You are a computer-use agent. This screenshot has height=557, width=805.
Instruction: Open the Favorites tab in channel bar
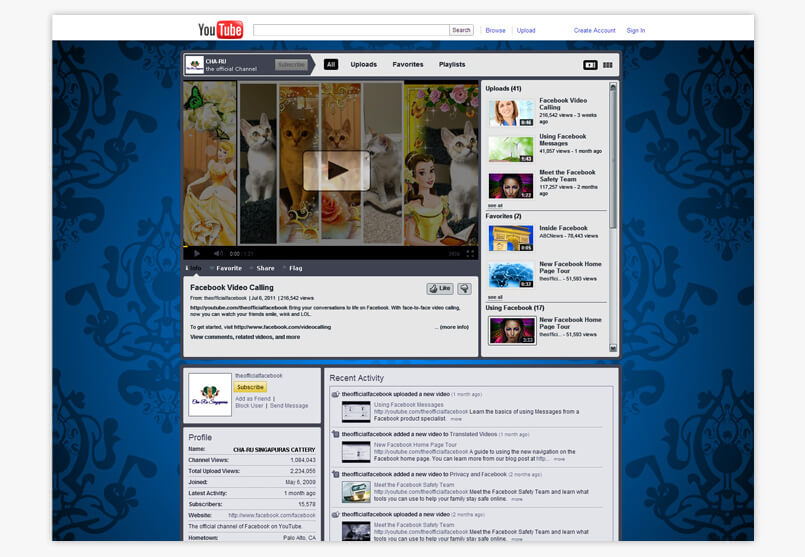(x=408, y=65)
